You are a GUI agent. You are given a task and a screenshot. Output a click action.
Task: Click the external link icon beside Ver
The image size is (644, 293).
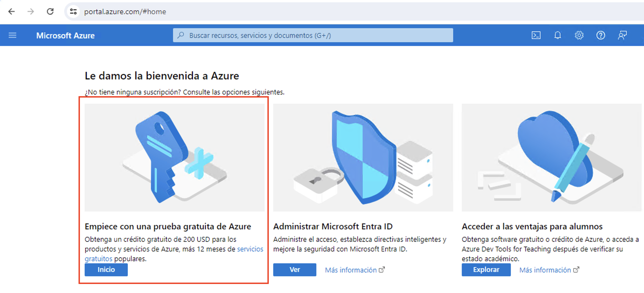[x=382, y=270]
